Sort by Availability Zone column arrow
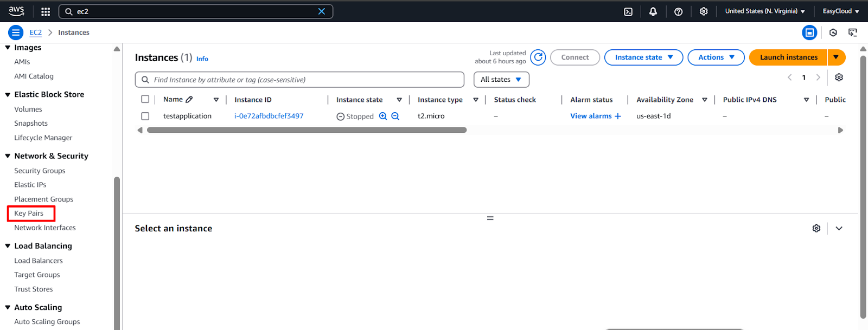This screenshot has width=868, height=330. [x=705, y=100]
